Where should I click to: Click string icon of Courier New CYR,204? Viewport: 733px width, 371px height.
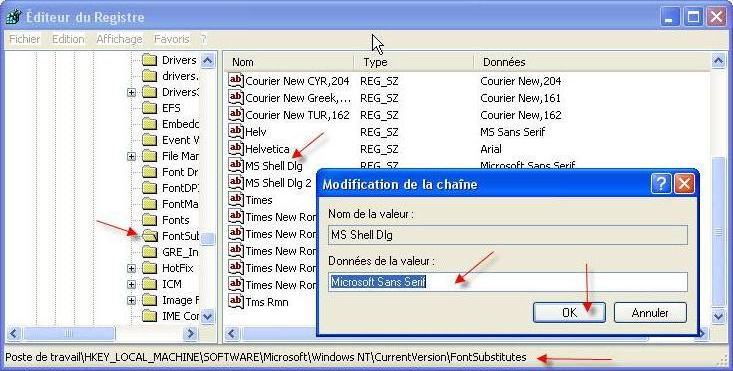click(236, 80)
